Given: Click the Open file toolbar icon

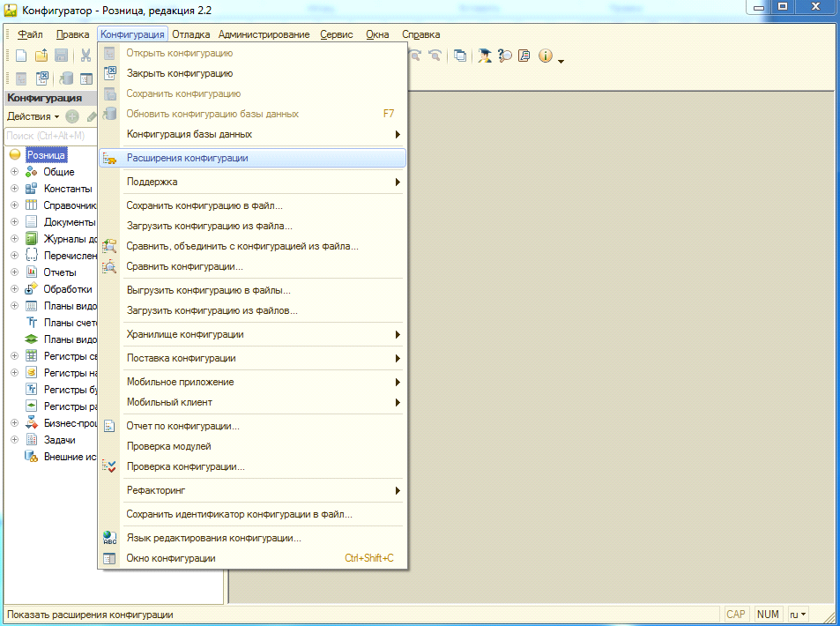Looking at the screenshot, I should point(41,56).
